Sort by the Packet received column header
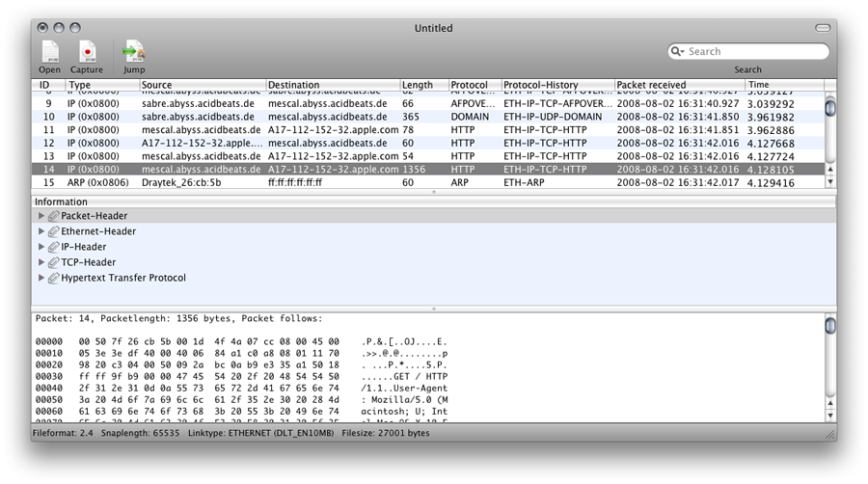The height and width of the screenshot is (484, 868). point(680,85)
